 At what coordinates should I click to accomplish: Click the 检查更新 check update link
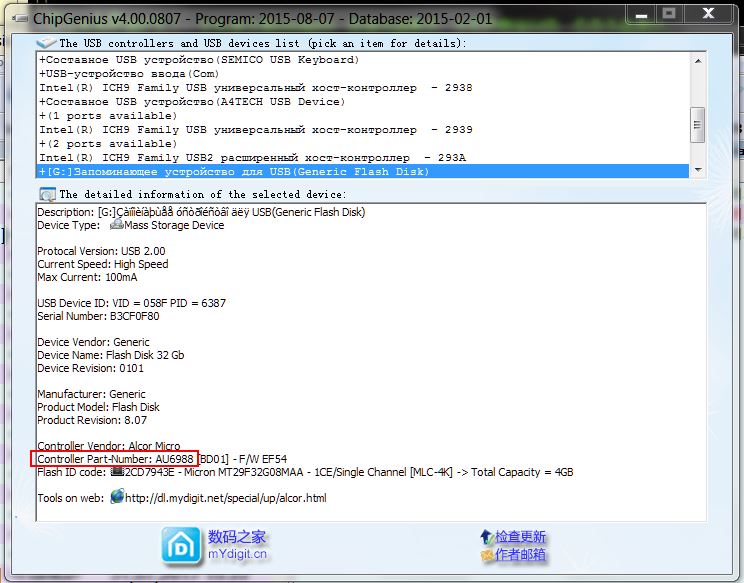[520, 537]
